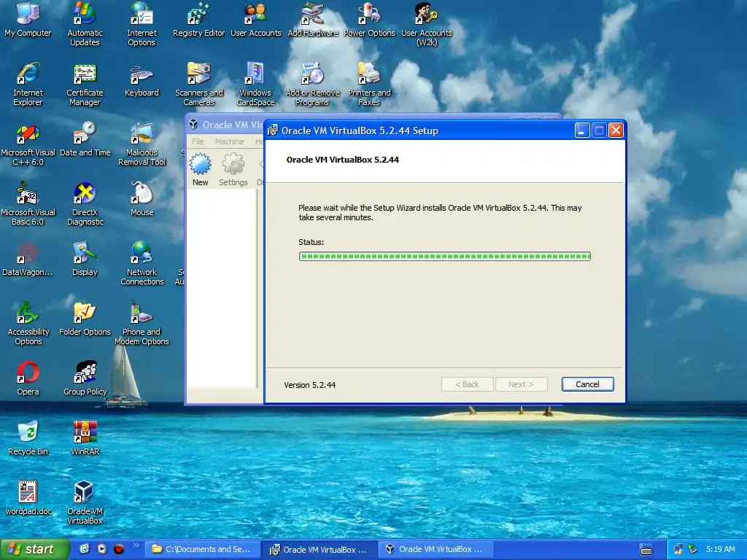The height and width of the screenshot is (560, 747).
Task: Open the My Computer desktop icon
Action: point(28,20)
